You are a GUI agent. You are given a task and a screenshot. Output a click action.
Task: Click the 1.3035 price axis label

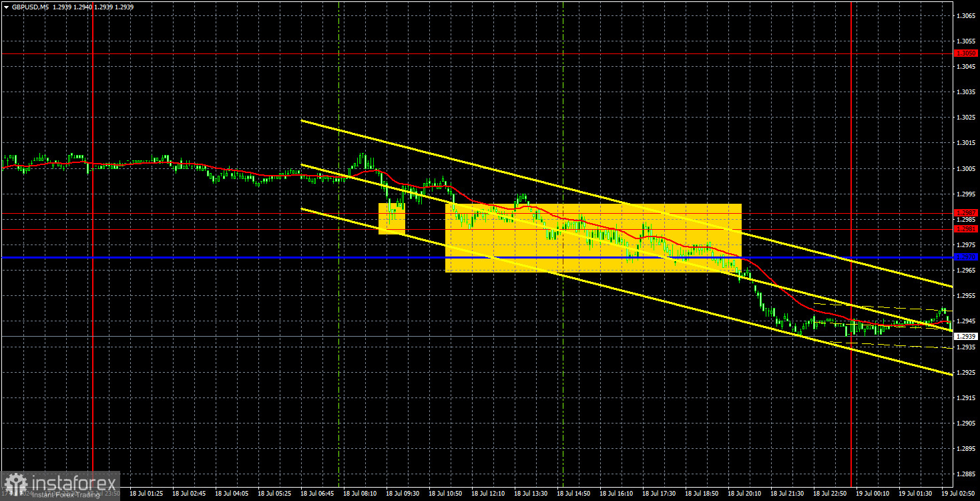pyautogui.click(x=966, y=92)
